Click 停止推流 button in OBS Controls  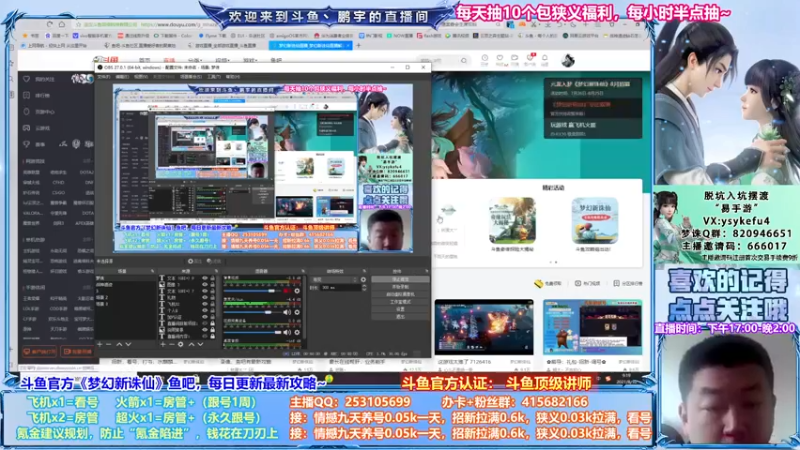click(x=400, y=280)
